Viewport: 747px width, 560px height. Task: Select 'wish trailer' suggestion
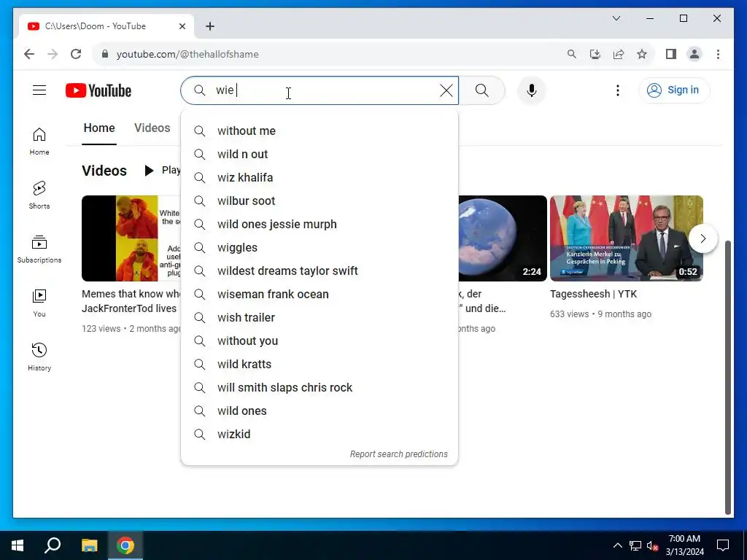320,318
